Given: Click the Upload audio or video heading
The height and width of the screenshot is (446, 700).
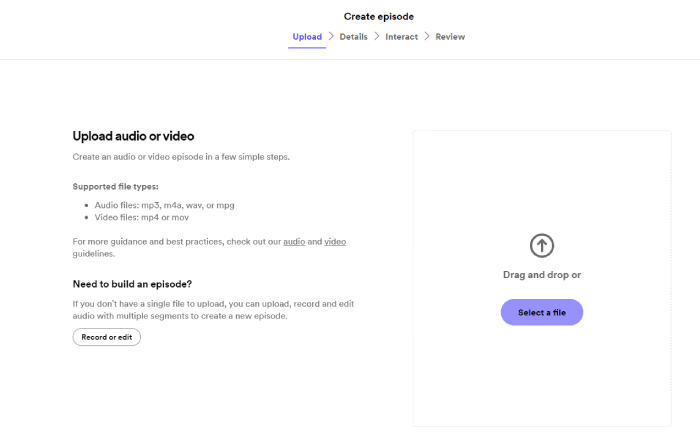Looking at the screenshot, I should [x=133, y=136].
